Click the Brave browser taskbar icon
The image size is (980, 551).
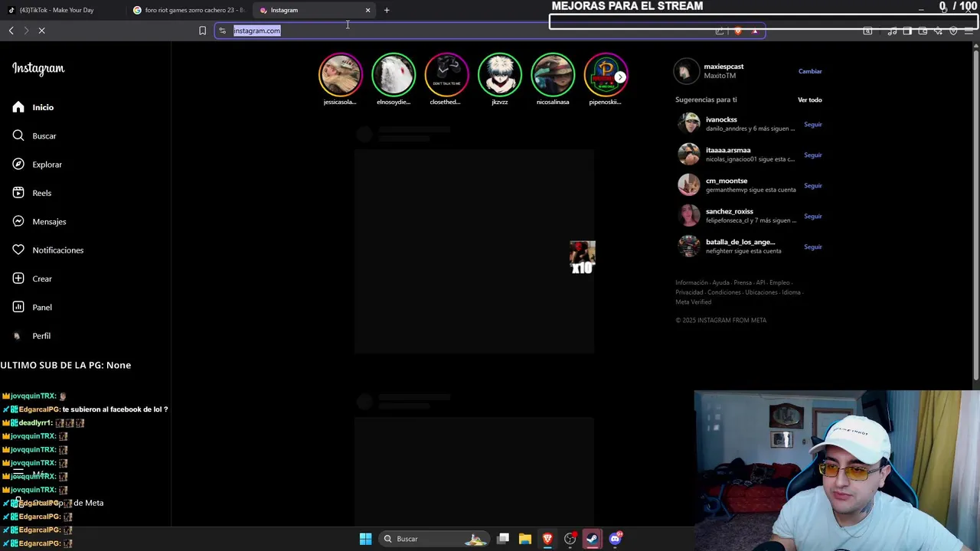547,539
